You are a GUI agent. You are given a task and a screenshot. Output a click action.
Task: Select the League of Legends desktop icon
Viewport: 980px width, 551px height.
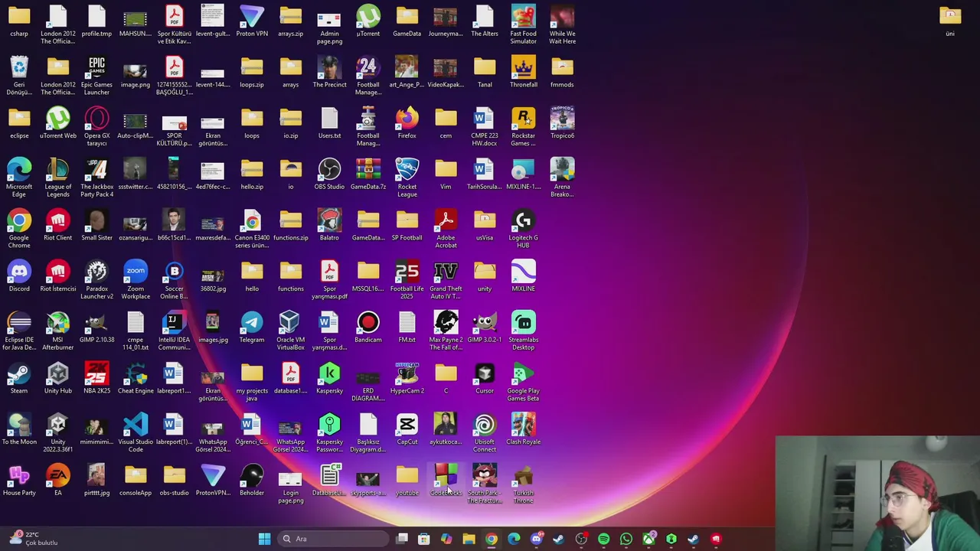pyautogui.click(x=57, y=178)
